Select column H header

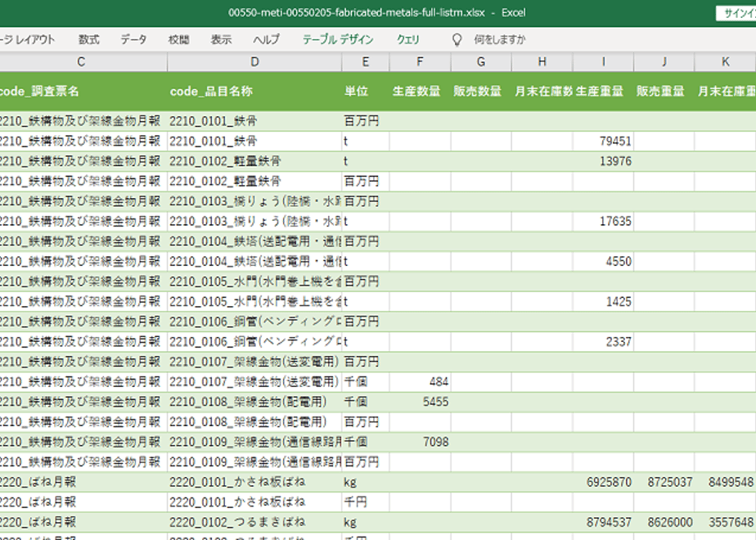542,61
